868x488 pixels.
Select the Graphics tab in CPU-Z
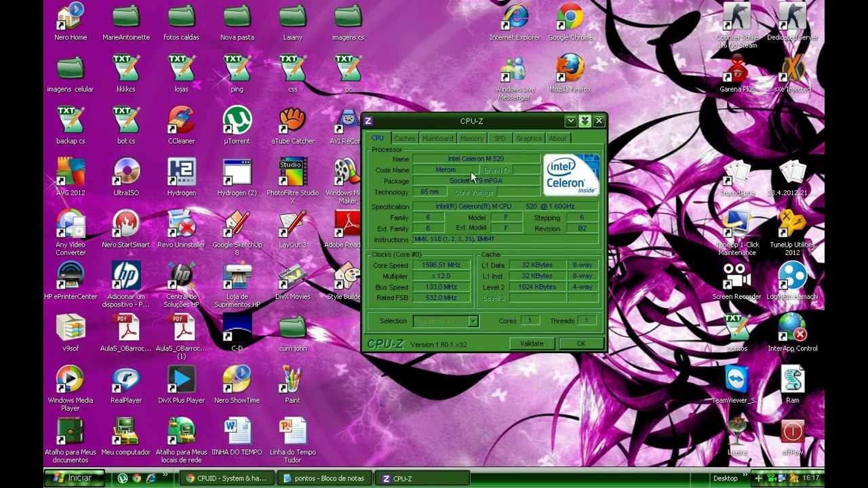click(x=529, y=138)
